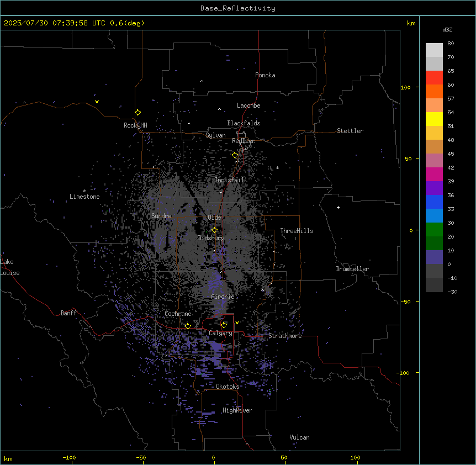Click the 50 tick on bottom axis

(x=283, y=457)
